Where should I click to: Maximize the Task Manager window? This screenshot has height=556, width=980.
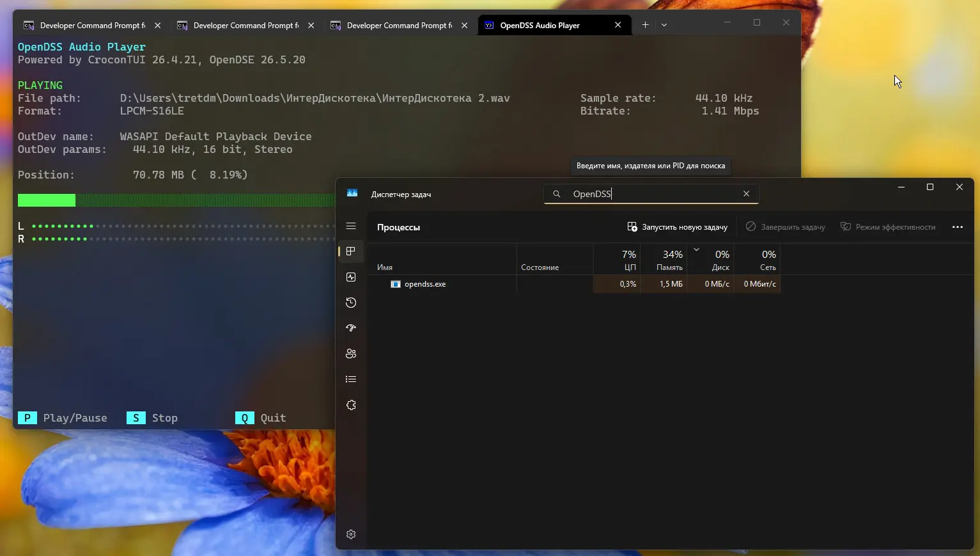(930, 187)
